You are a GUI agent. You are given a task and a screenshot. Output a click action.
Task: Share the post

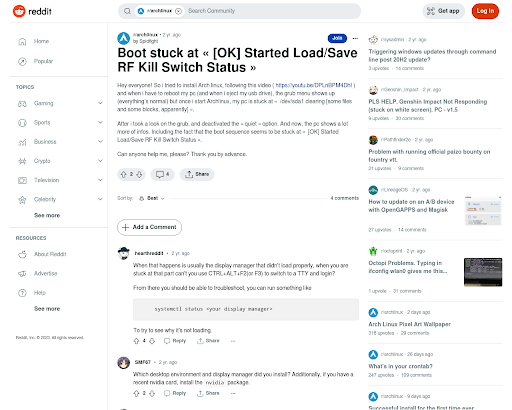[x=197, y=174]
